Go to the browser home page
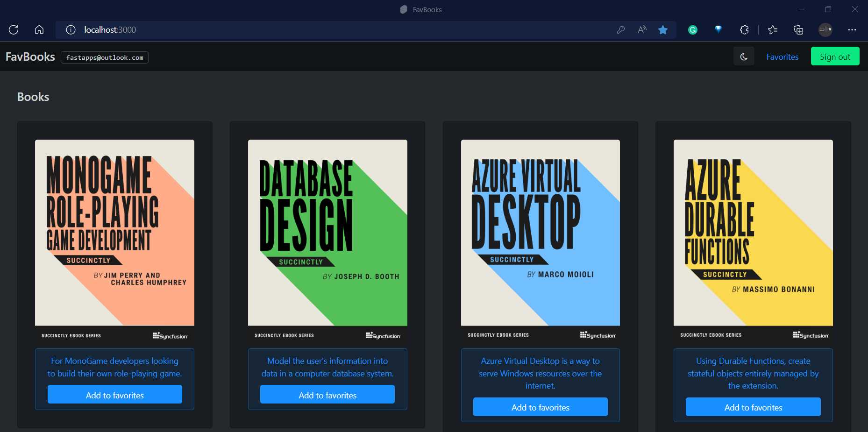 tap(39, 29)
